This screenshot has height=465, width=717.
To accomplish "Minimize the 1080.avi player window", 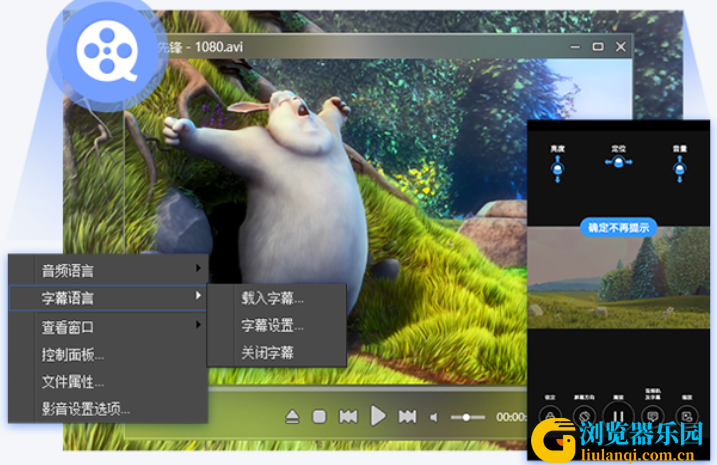I will tap(575, 47).
